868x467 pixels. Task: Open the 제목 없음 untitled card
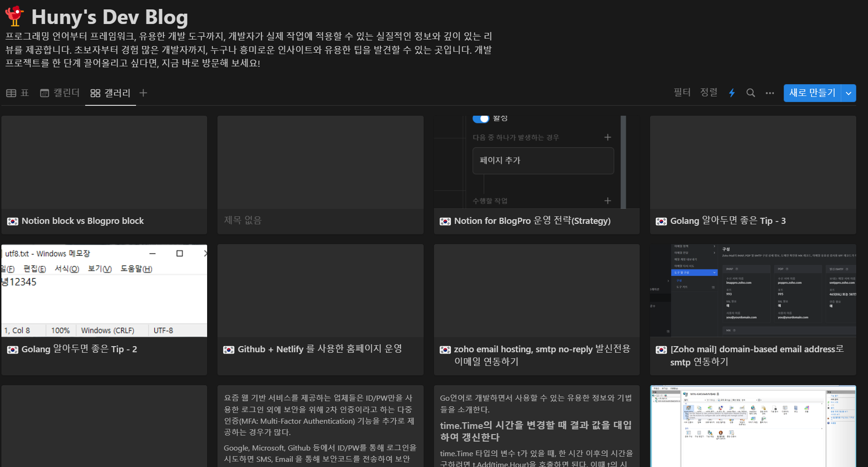pyautogui.click(x=320, y=175)
